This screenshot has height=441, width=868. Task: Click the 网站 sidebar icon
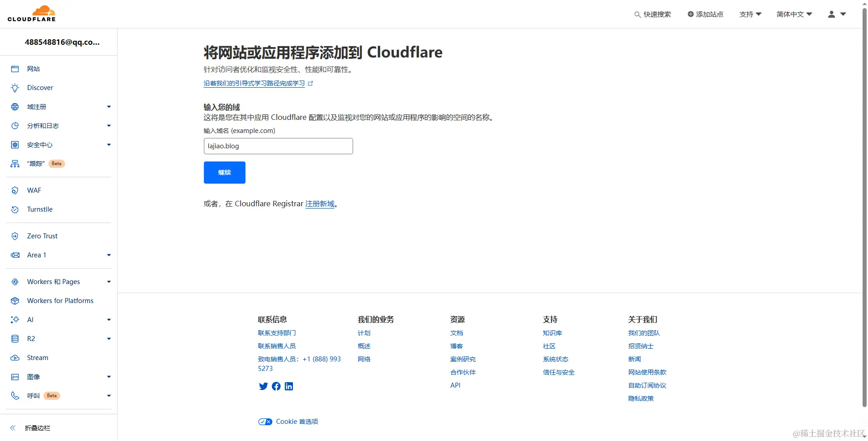pyautogui.click(x=15, y=69)
